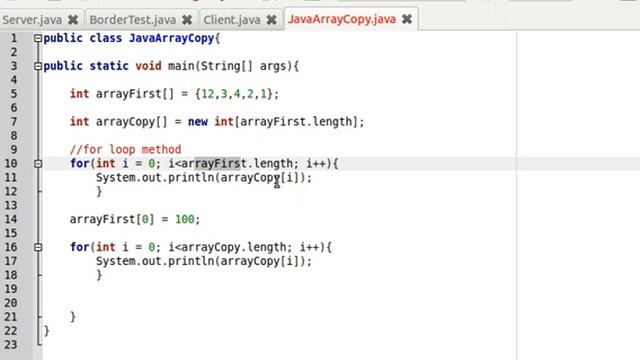The image size is (640, 360).
Task: Switch to the Client.java tab
Action: click(232, 20)
